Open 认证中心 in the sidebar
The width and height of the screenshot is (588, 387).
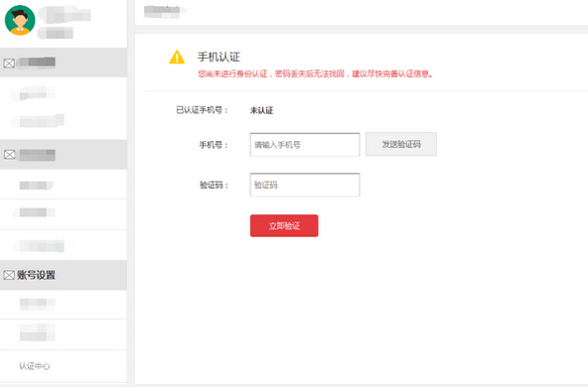pyautogui.click(x=34, y=366)
